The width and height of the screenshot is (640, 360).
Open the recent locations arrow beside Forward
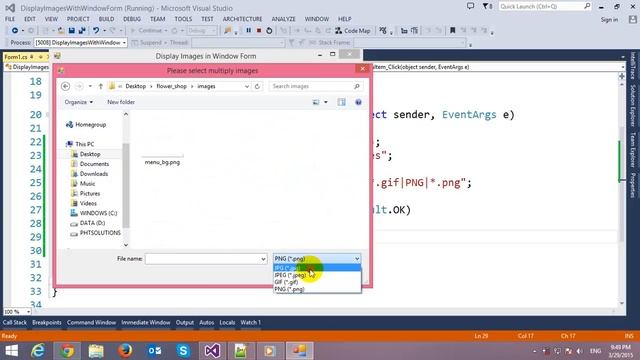[x=90, y=86]
